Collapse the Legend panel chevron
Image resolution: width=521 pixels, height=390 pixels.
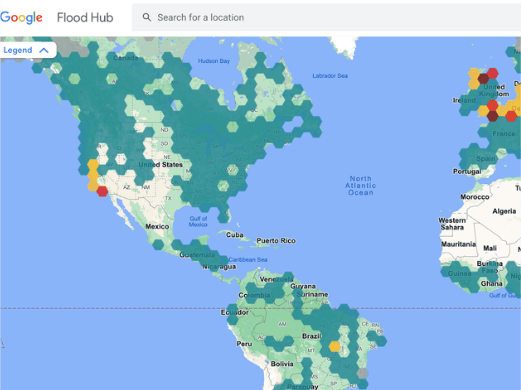coord(44,50)
